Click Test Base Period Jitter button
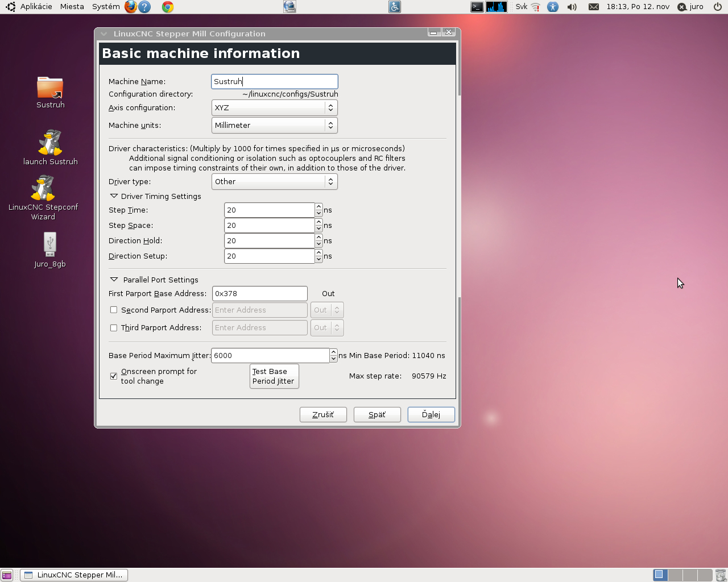The image size is (728, 582). [274, 376]
